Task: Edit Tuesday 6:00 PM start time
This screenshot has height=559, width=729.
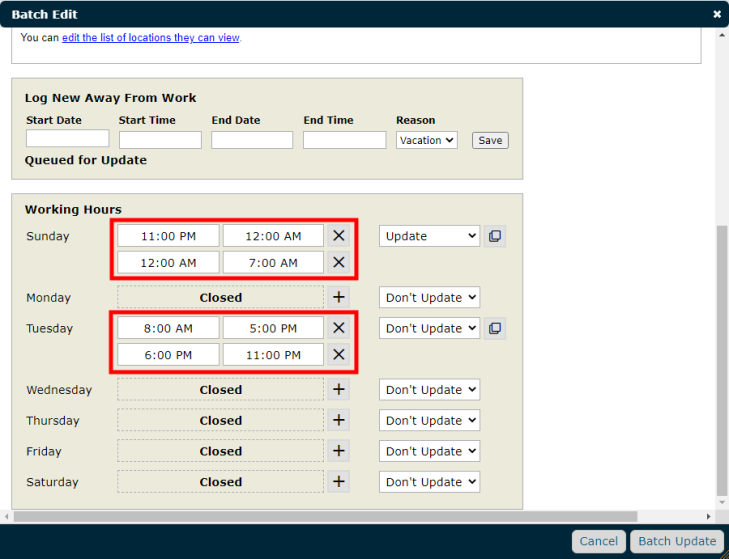Action: 168,354
